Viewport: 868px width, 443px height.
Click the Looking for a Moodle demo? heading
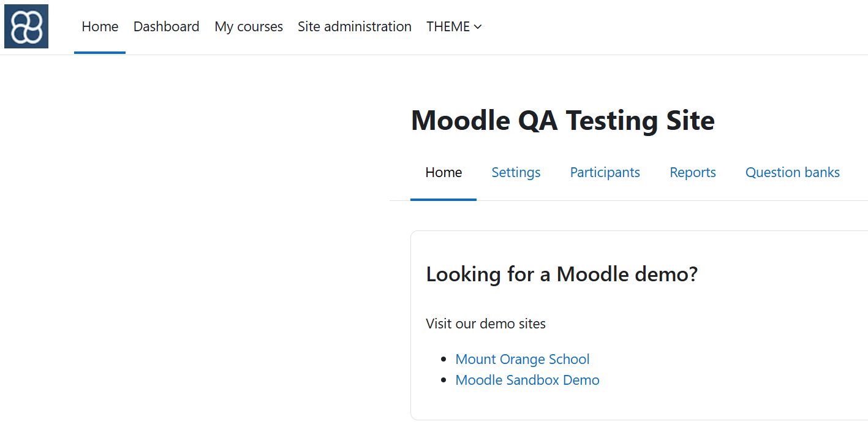(x=562, y=274)
